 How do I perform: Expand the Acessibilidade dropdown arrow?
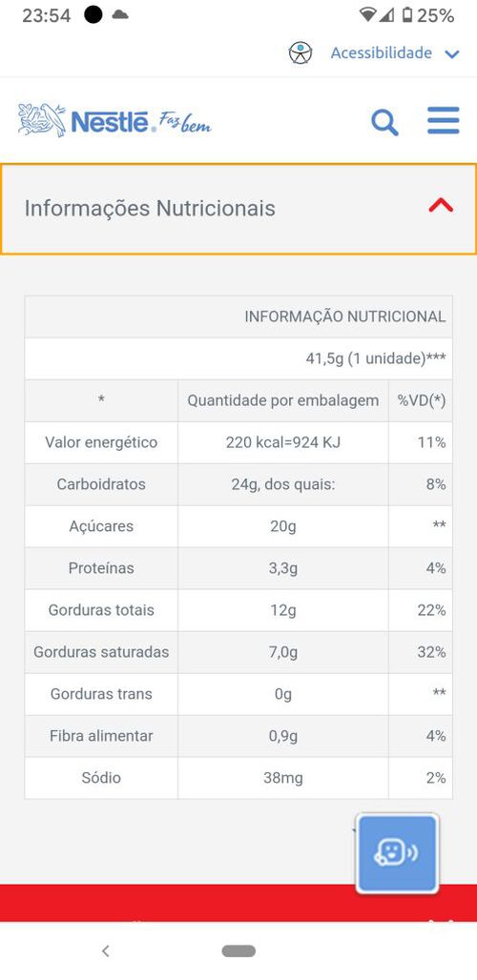(x=452, y=54)
